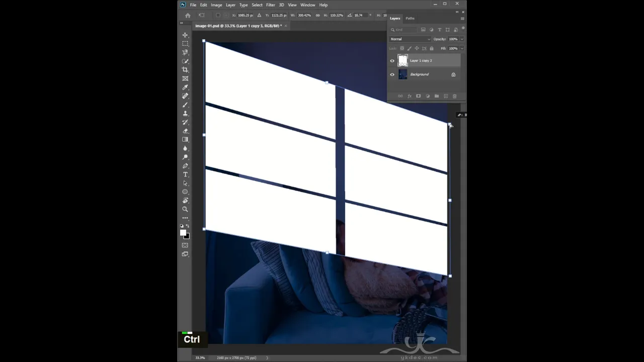
Task: Select the Hand tool
Action: tap(185, 201)
